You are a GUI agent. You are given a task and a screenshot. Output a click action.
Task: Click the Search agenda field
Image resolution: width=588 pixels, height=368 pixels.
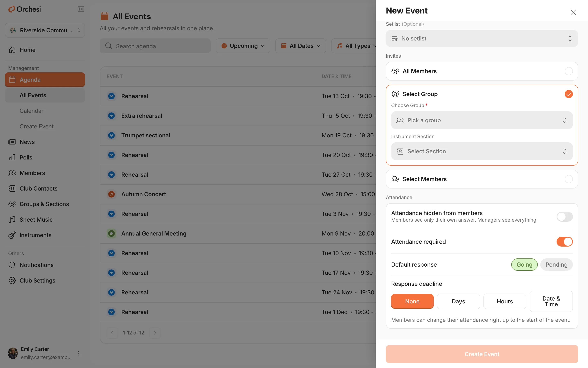(155, 46)
